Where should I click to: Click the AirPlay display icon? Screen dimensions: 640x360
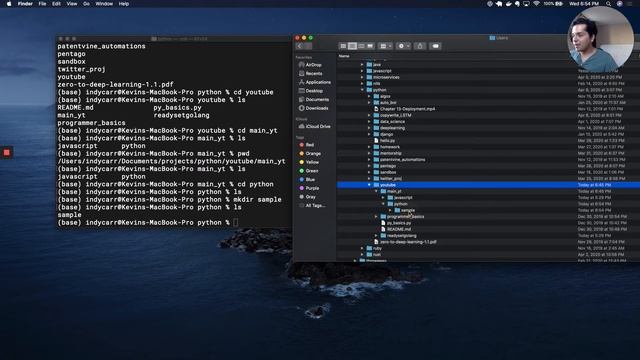[527, 4]
